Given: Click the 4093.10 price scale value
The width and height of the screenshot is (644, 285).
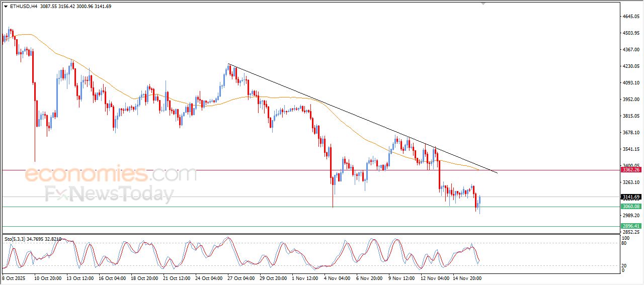Looking at the screenshot, I should click(x=631, y=83).
